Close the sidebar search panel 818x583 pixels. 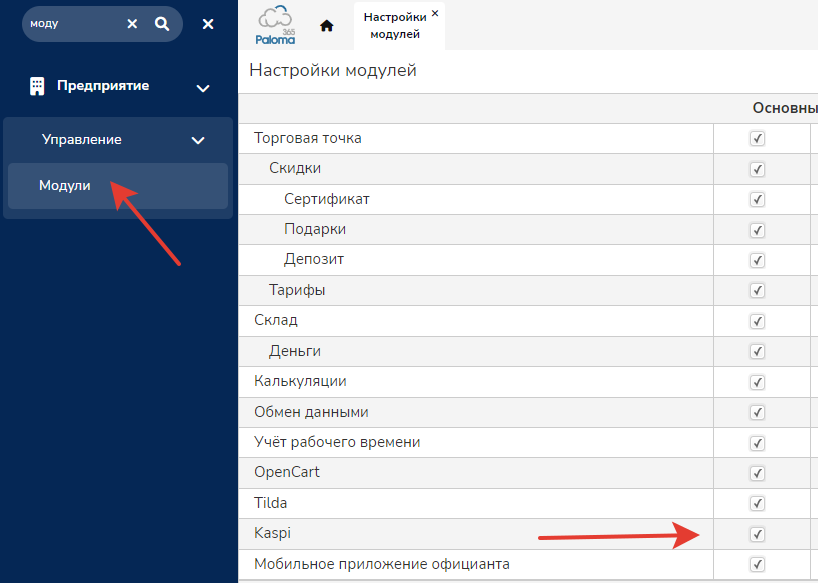[x=208, y=24]
